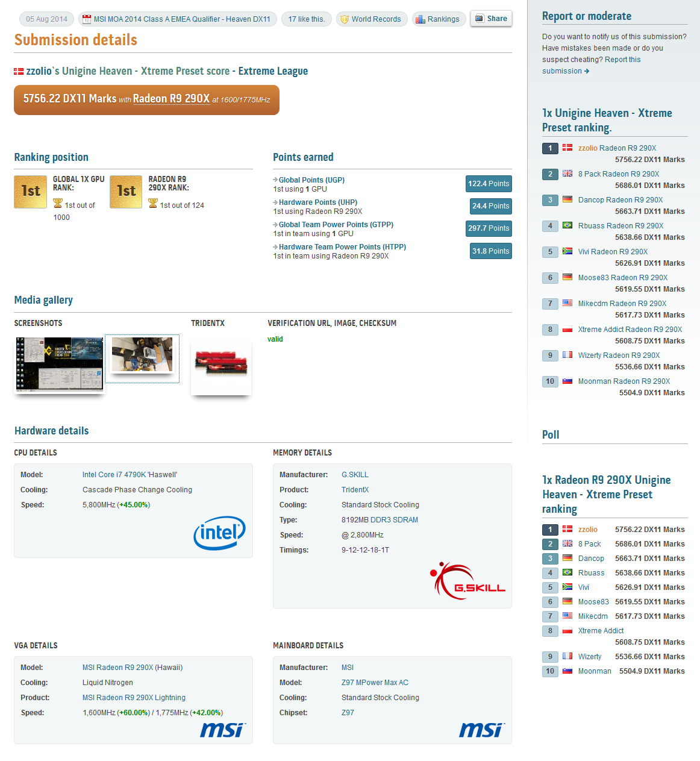
Task: Open the hardware rig photo thumbnail
Action: click(142, 355)
